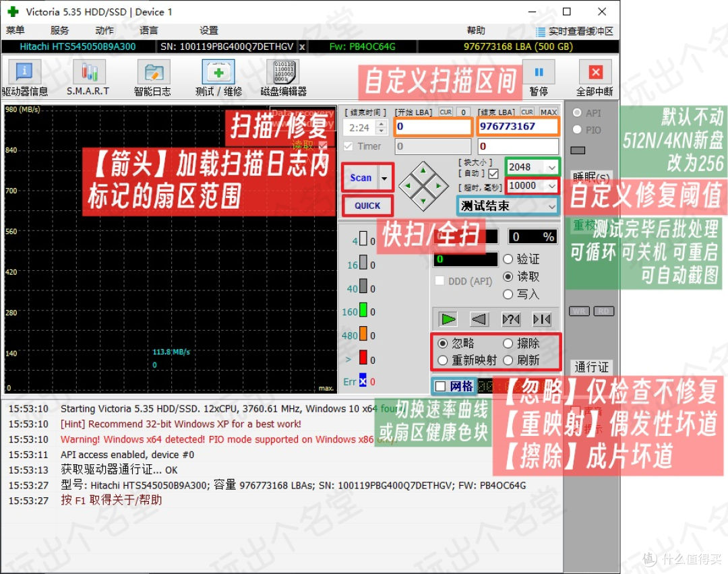The width and height of the screenshot is (728, 574).
Task: Click the ▷?◁ random scan button
Action: point(511,319)
